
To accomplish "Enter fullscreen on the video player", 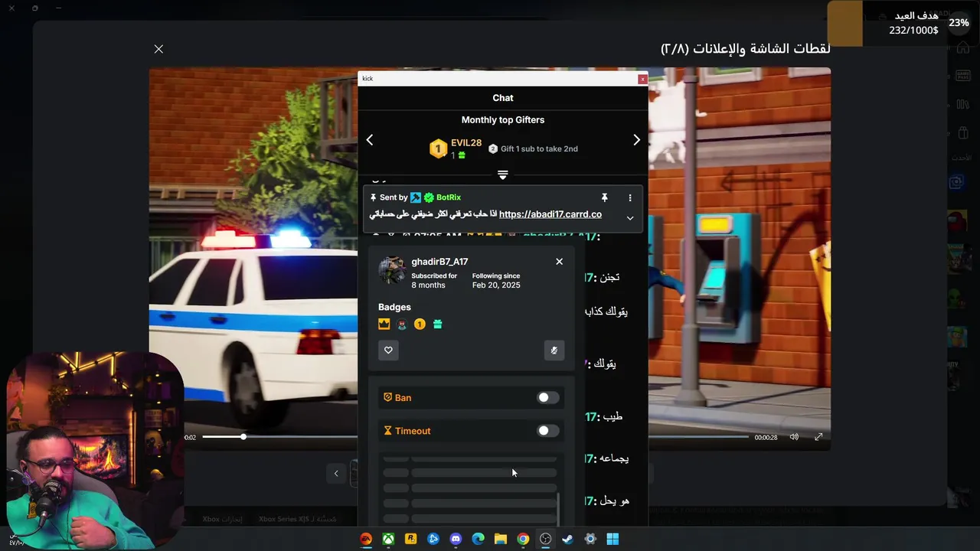I will [818, 437].
